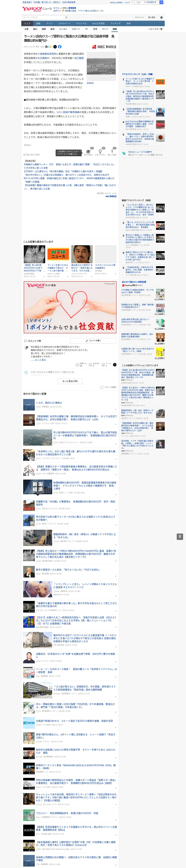Click the ログイン link
The height and width of the screenshot is (868, 186).
tap(57, 11)
